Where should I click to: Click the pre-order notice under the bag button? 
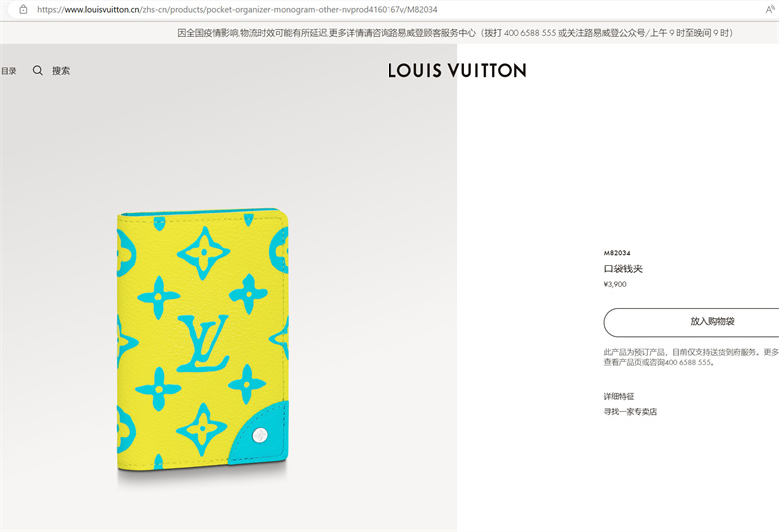[x=691, y=357]
